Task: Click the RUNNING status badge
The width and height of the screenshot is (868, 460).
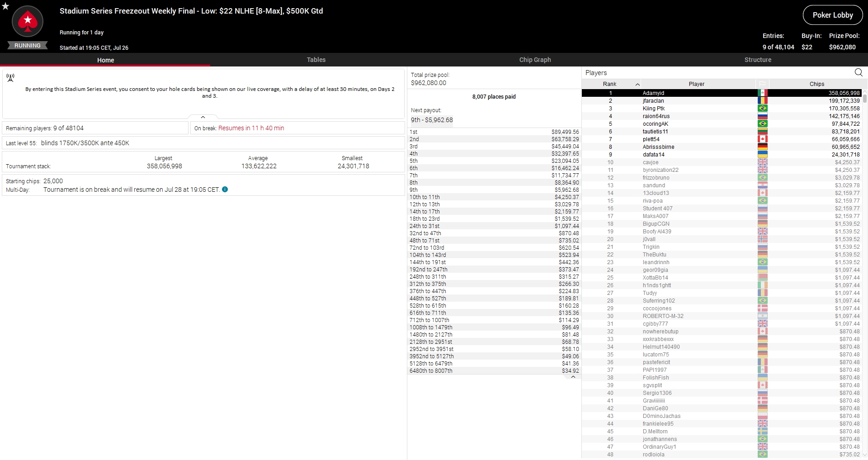Action: point(27,46)
